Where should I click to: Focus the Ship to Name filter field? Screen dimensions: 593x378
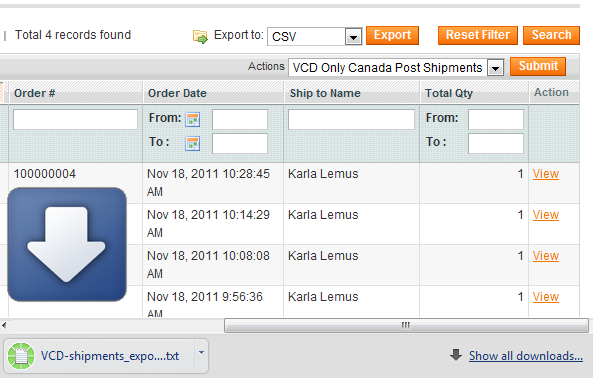351,119
